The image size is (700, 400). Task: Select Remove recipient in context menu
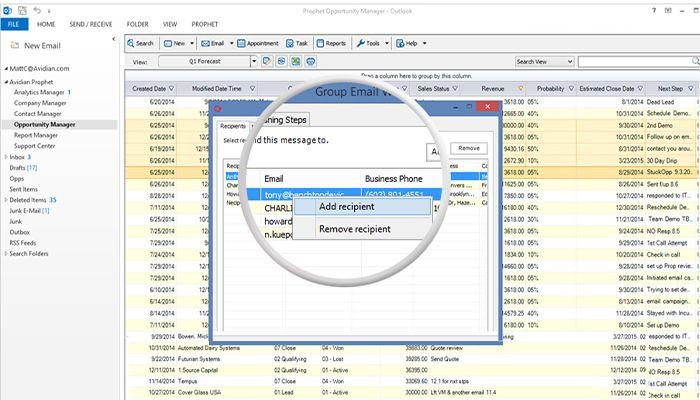354,229
